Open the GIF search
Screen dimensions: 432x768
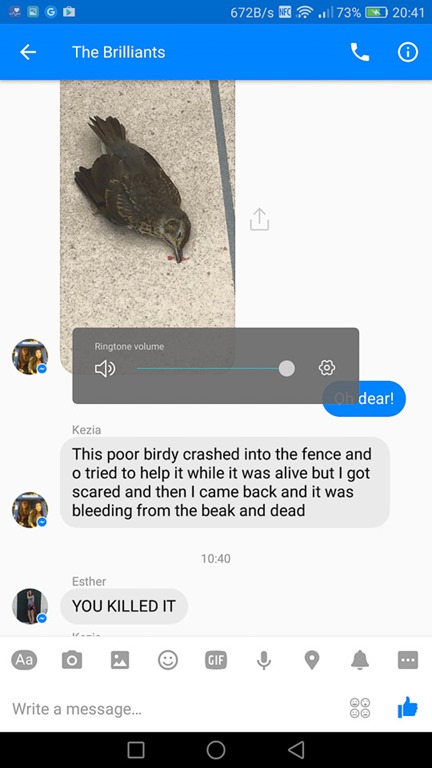(x=216, y=660)
